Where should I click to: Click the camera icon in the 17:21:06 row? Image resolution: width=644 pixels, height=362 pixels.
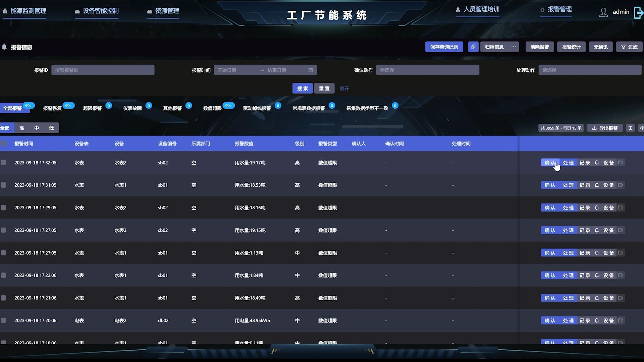(x=621, y=298)
